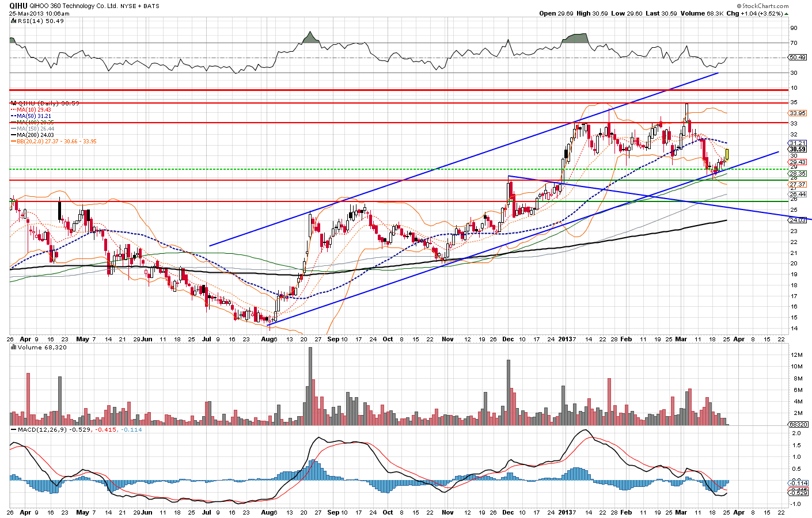Click the Nov label on the MACD date axis
812x518 pixels.
tap(447, 512)
